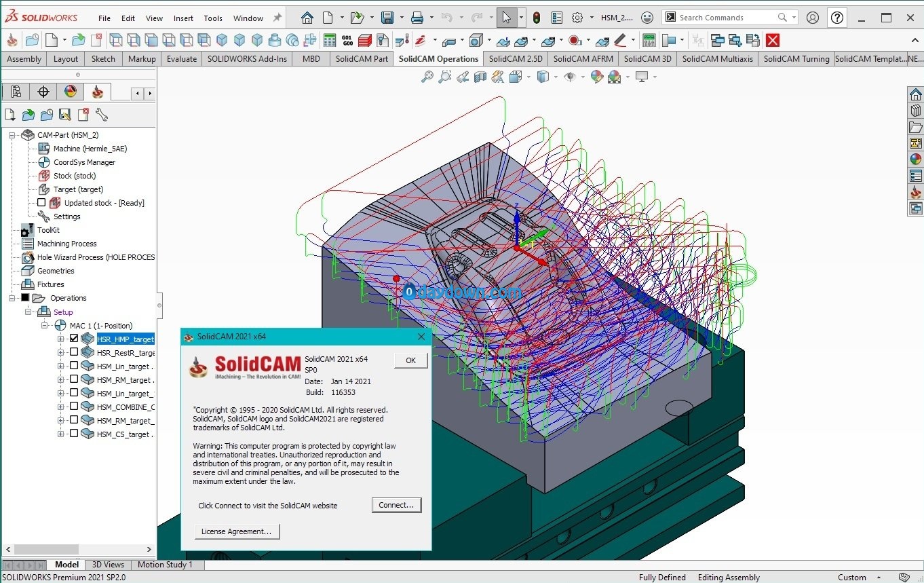The width and height of the screenshot is (924, 583).
Task: Open Appearances color ball in right task pane
Action: pos(916,159)
